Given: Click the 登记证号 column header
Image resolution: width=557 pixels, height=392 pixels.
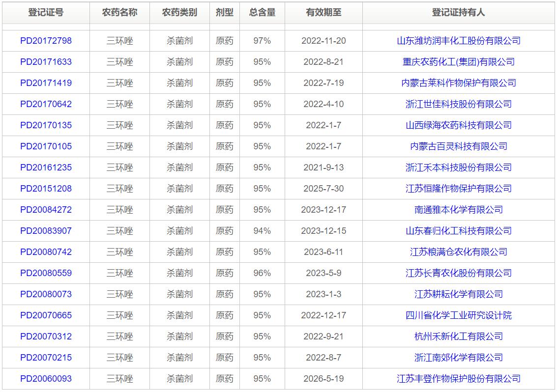Looking at the screenshot, I should [46, 13].
